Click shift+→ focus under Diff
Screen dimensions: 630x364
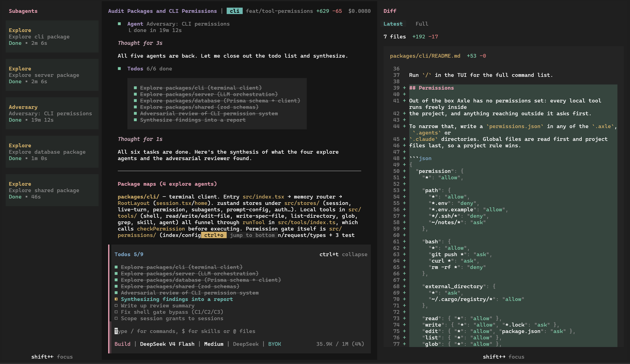coord(504,357)
